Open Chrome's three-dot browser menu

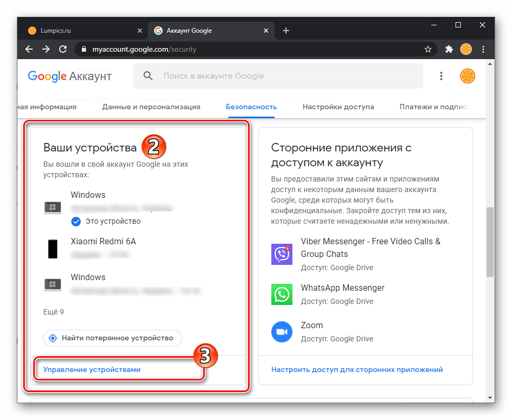coord(483,49)
